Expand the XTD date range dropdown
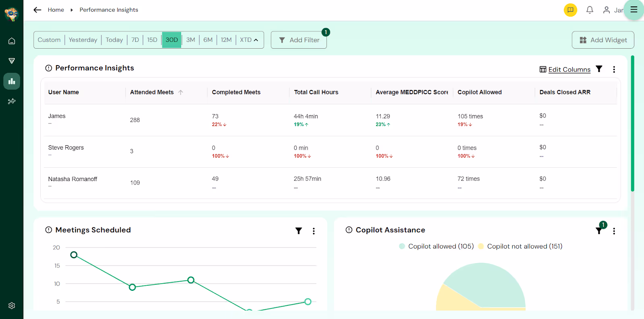 click(x=249, y=40)
